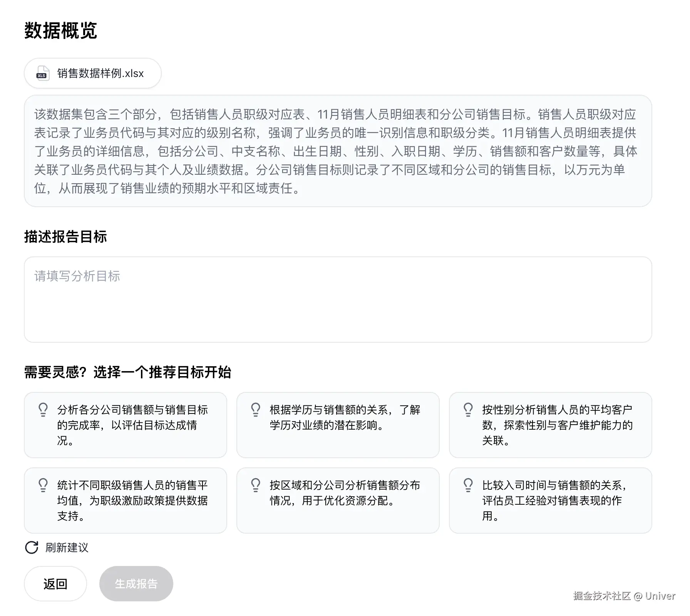Click the 返回 button
The image size is (690, 616).
tap(55, 583)
